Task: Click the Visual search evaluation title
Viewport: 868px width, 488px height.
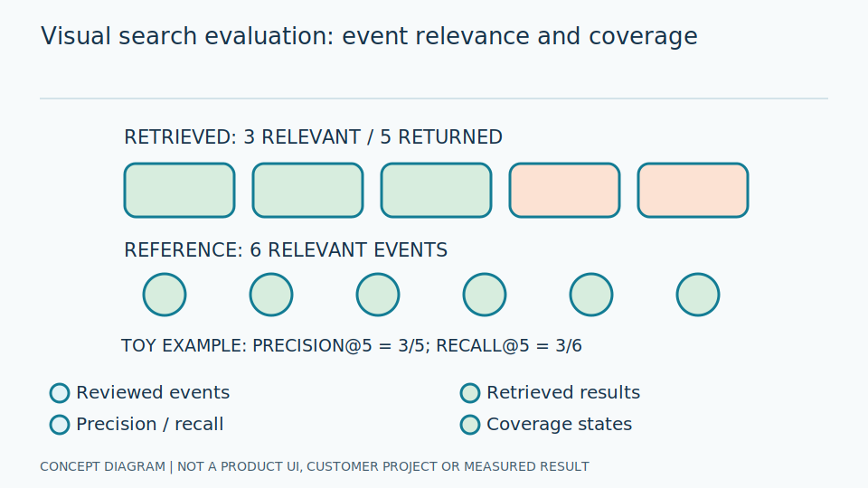Action: coord(369,36)
